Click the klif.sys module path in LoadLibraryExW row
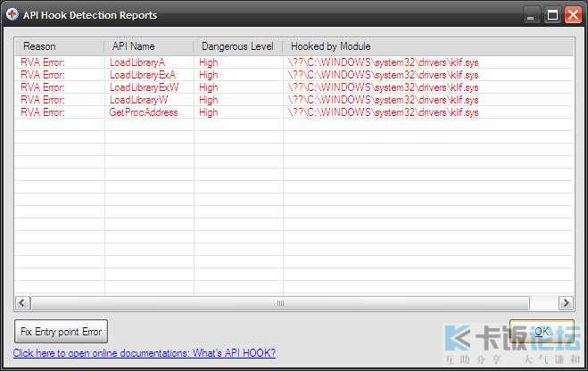 (x=383, y=87)
